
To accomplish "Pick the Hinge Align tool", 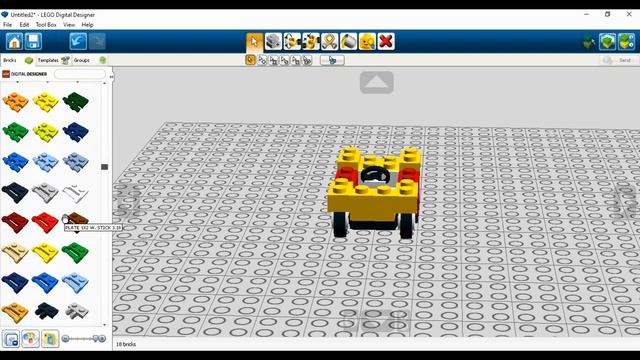I will (311, 42).
